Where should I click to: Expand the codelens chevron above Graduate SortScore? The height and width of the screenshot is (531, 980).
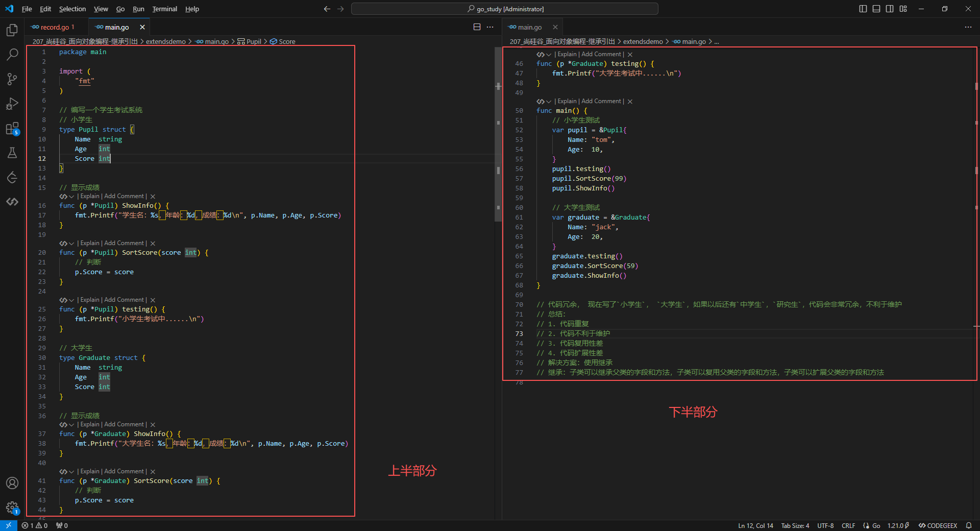71,472
